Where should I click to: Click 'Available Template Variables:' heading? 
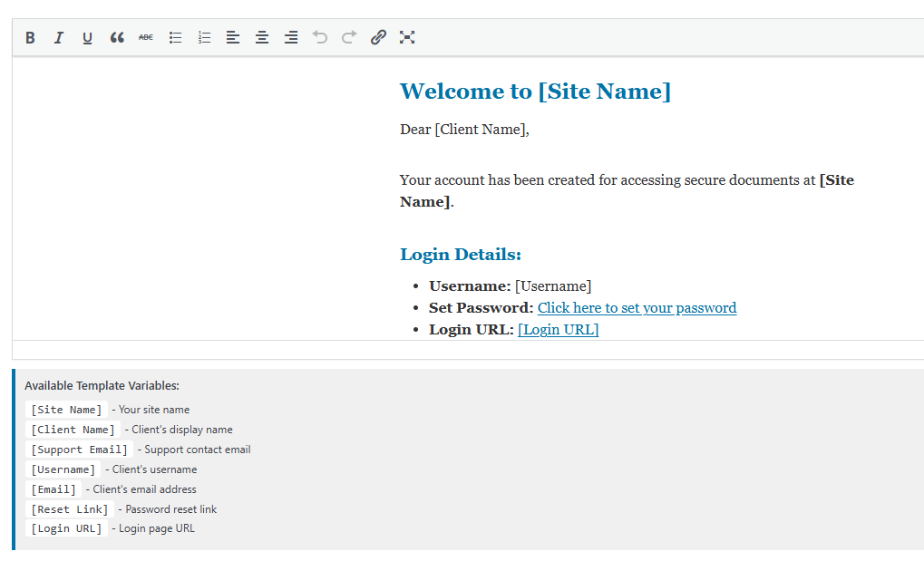(x=102, y=386)
